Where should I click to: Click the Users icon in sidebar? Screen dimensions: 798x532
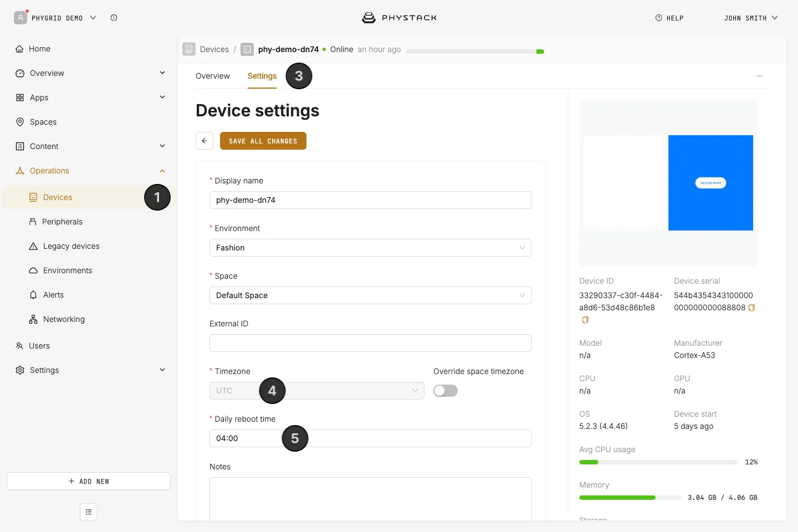[x=20, y=346]
